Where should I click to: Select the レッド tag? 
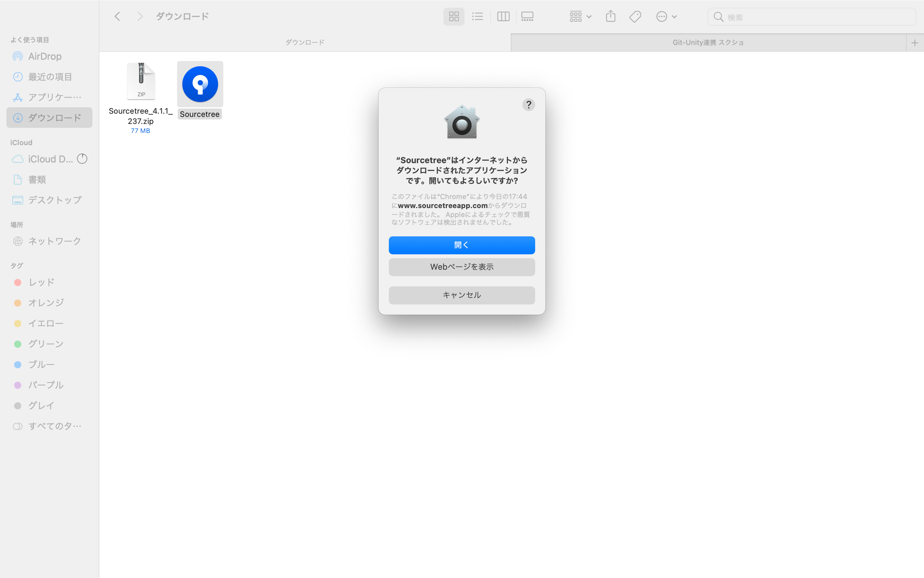(x=49, y=282)
